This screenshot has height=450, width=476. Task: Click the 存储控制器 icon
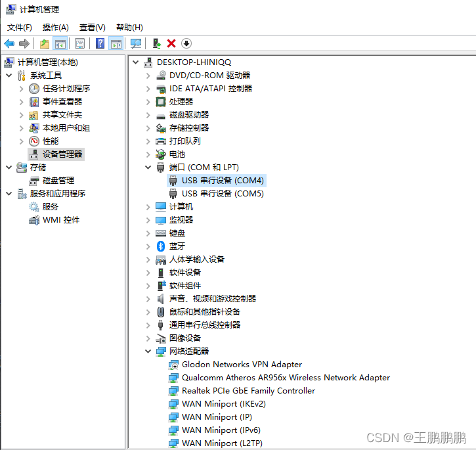[161, 128]
